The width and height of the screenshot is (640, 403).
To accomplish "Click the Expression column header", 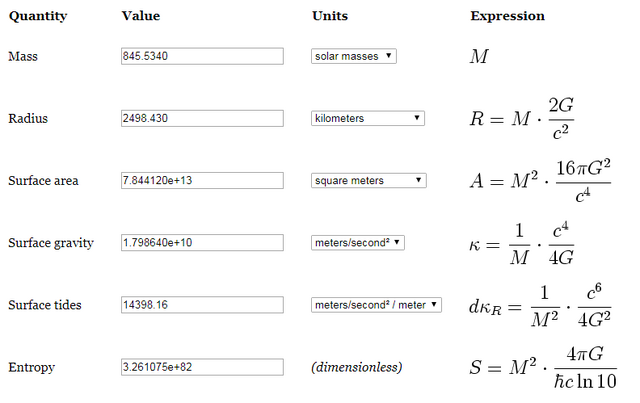I will point(507,16).
